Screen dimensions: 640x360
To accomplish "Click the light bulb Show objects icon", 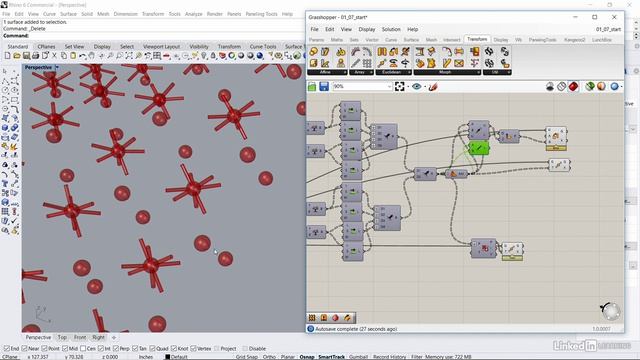I will 204,56.
